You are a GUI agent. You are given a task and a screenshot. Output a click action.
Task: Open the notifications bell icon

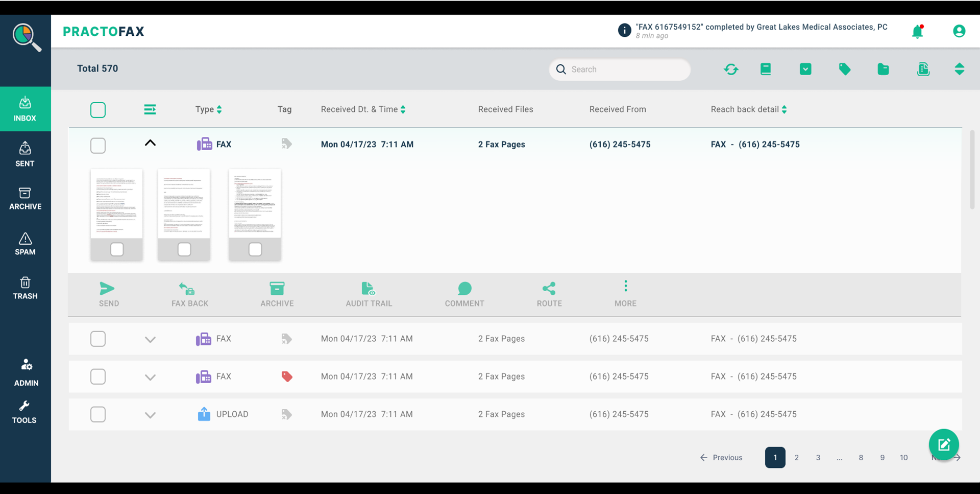(x=917, y=31)
